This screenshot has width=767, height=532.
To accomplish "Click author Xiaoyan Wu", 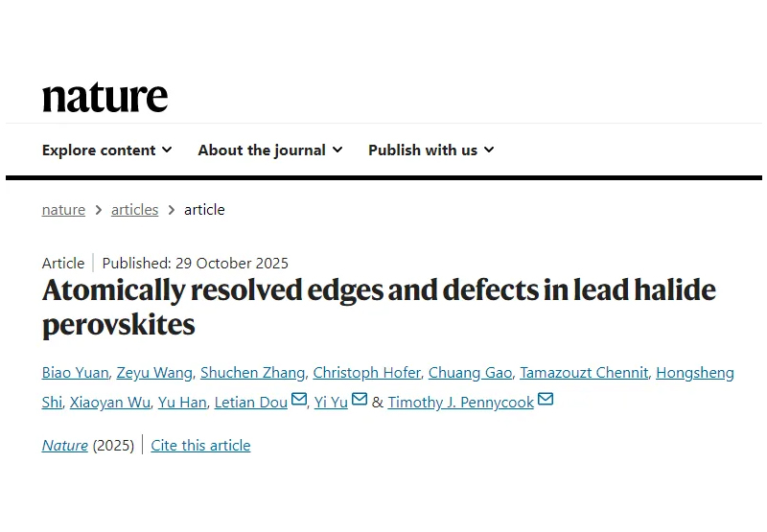I will coord(109,403).
